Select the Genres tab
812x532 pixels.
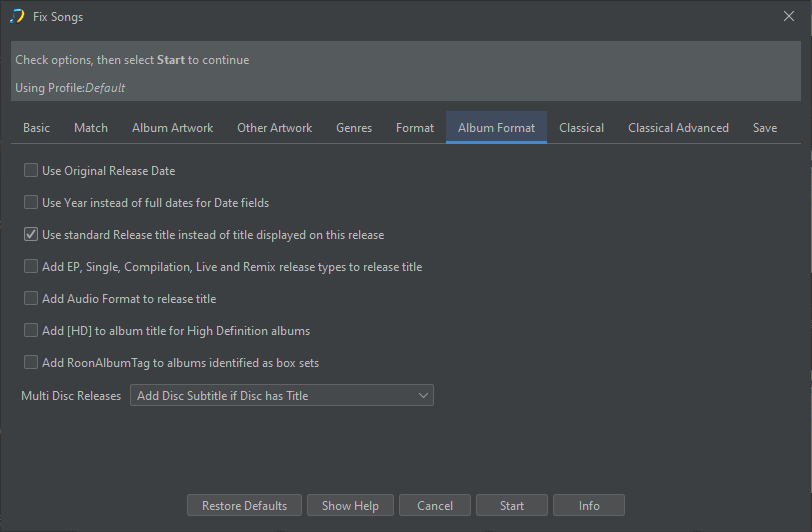click(354, 128)
